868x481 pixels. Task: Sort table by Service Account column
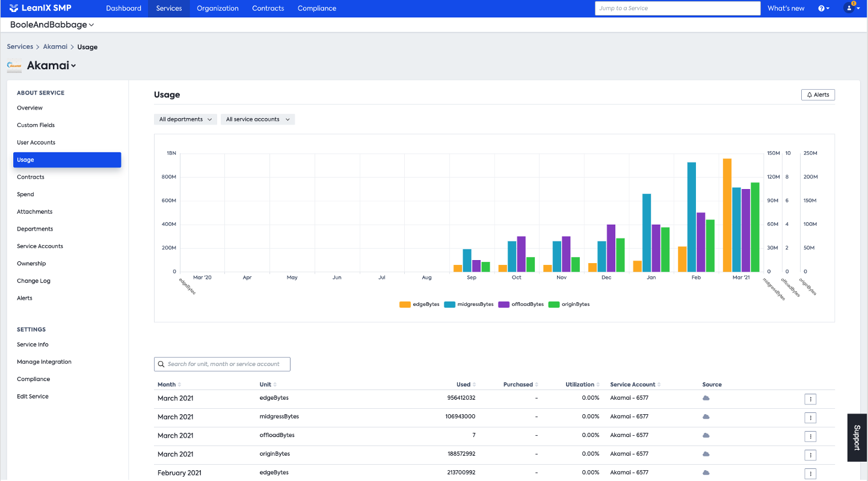(x=635, y=384)
